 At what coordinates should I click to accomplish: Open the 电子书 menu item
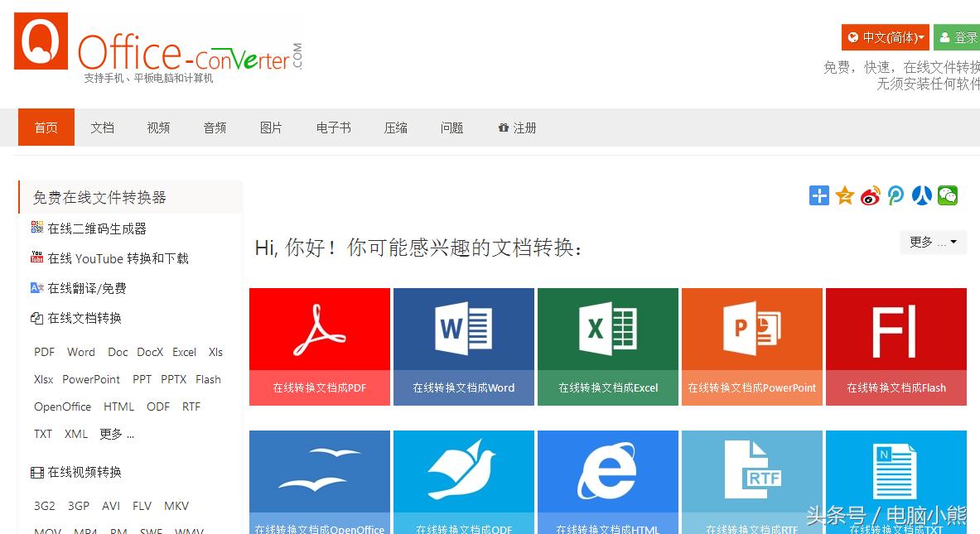(x=333, y=127)
